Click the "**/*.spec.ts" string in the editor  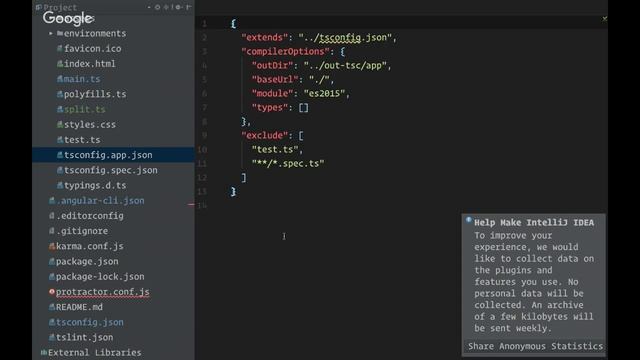pyautogui.click(x=288, y=163)
